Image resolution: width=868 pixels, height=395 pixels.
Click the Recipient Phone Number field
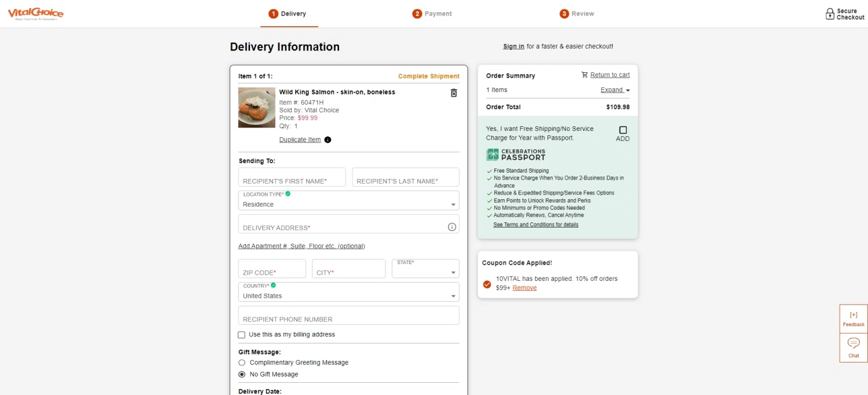tap(348, 316)
